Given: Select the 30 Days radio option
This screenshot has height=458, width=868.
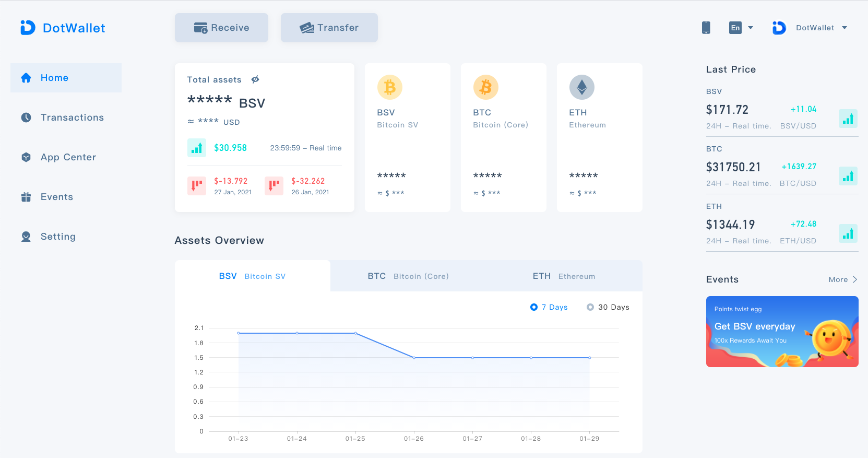Looking at the screenshot, I should click(590, 307).
